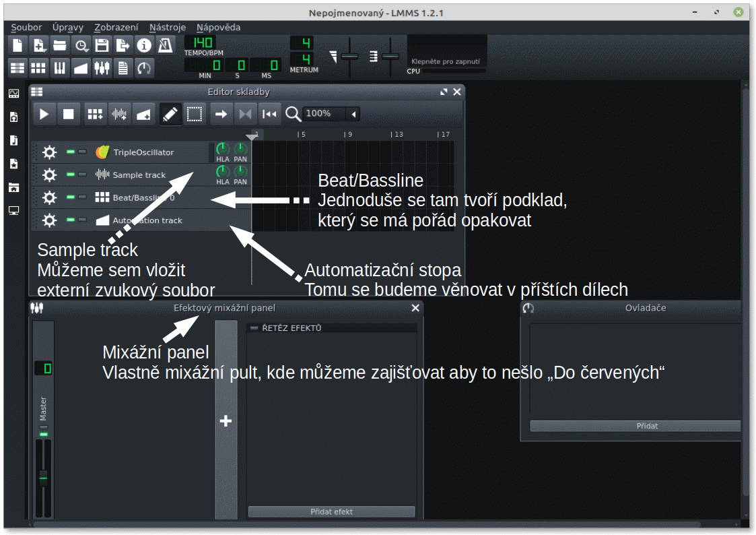The width and height of the screenshot is (756, 535).
Task: Mute the Sample track green LED
Action: click(71, 175)
